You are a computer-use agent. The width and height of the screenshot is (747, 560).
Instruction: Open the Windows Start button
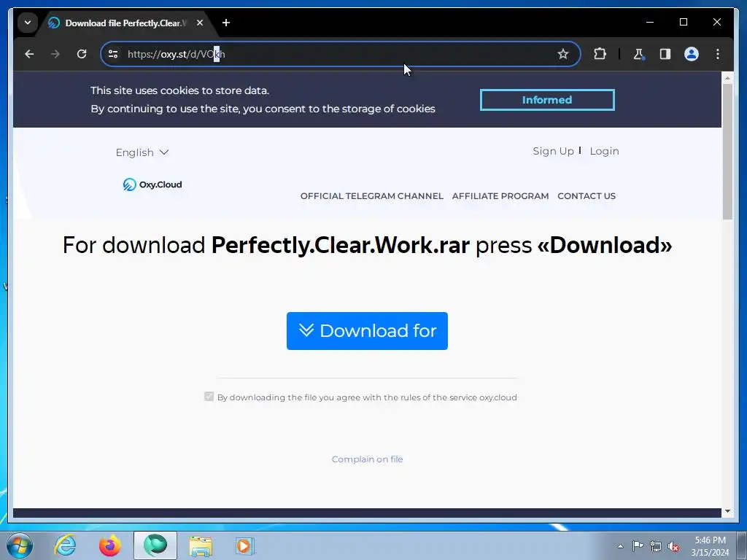pos(20,545)
